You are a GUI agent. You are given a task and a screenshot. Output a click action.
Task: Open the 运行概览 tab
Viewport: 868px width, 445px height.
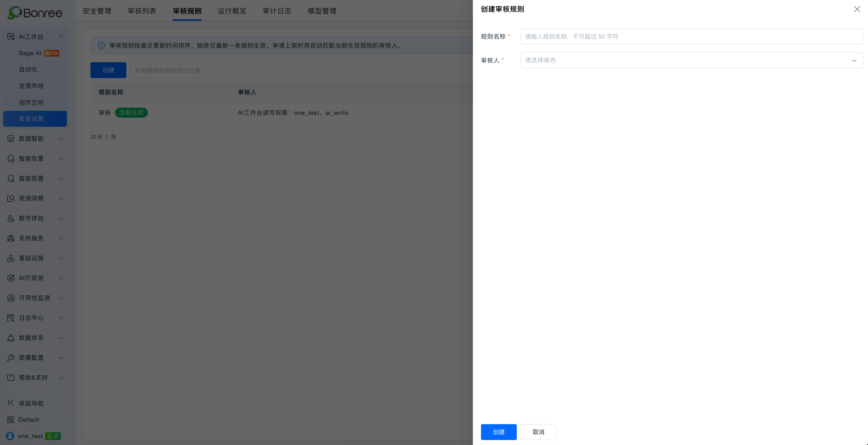[x=232, y=11]
